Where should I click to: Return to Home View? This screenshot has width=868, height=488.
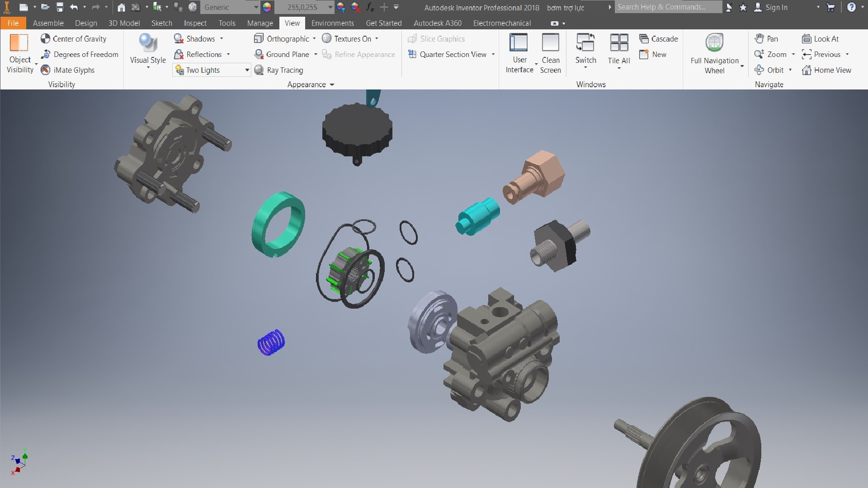(x=826, y=70)
